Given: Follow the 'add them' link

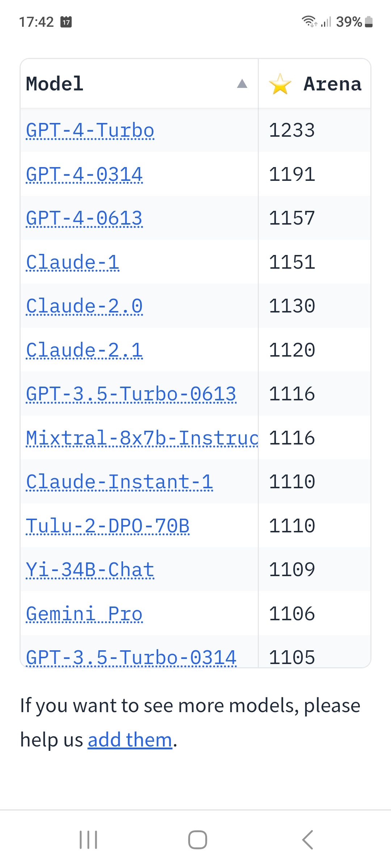Looking at the screenshot, I should (x=130, y=740).
